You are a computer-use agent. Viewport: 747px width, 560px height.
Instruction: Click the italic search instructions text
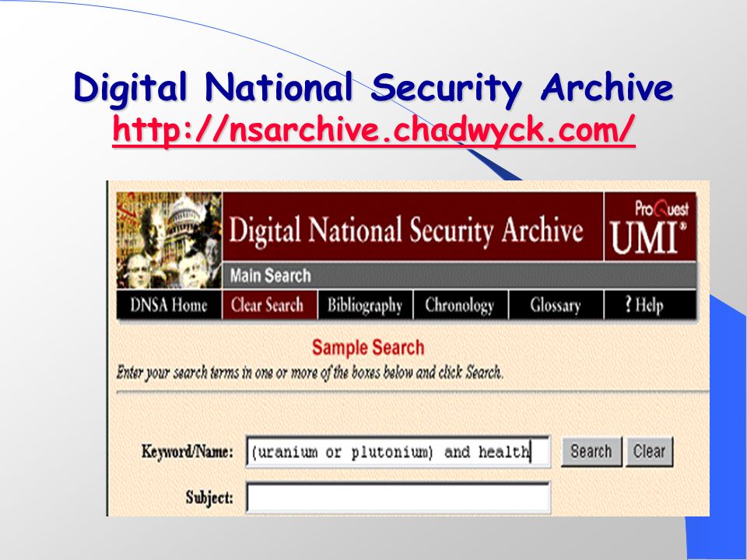[x=310, y=373]
